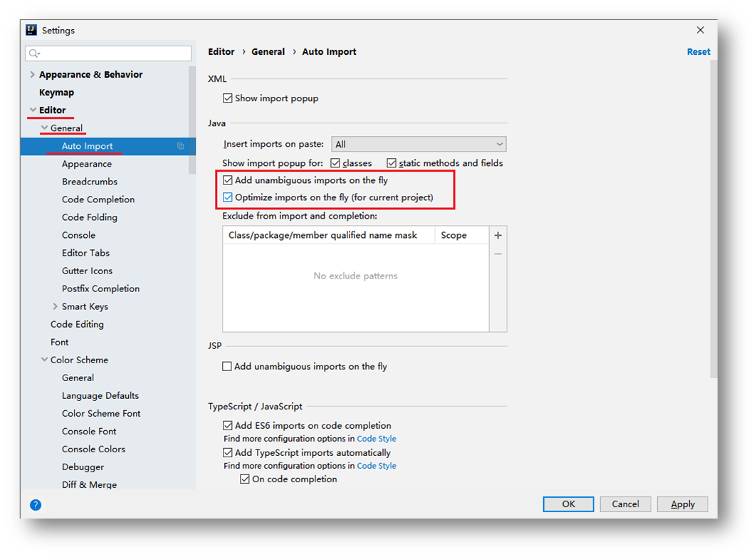Toggle Add ES6 imports on code completion

(x=228, y=425)
